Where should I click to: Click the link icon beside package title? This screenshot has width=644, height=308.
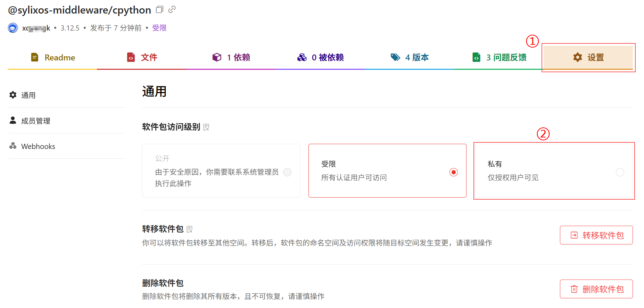click(x=172, y=10)
